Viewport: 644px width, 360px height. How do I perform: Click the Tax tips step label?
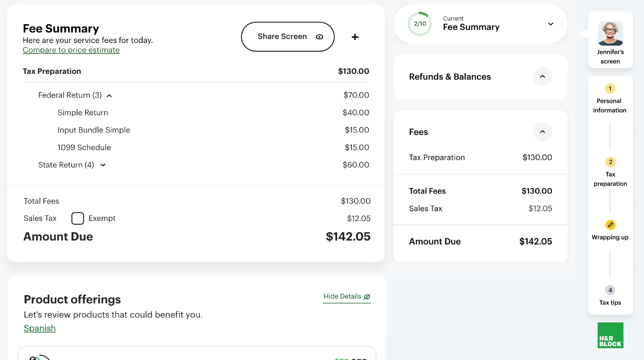(x=610, y=303)
